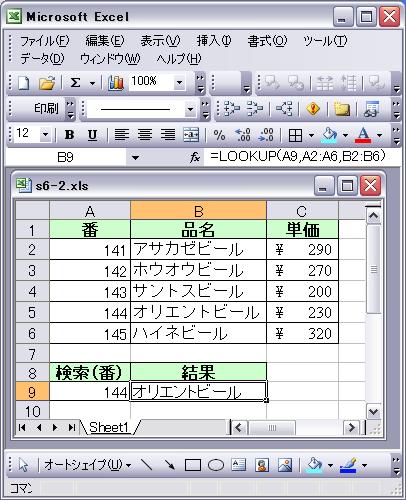Click the Font Color A icon
The width and height of the screenshot is (406, 500).
tap(363, 135)
